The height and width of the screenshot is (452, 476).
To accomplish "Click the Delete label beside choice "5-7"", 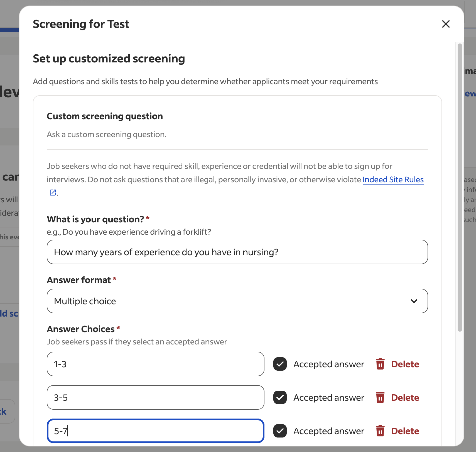I will coord(405,431).
